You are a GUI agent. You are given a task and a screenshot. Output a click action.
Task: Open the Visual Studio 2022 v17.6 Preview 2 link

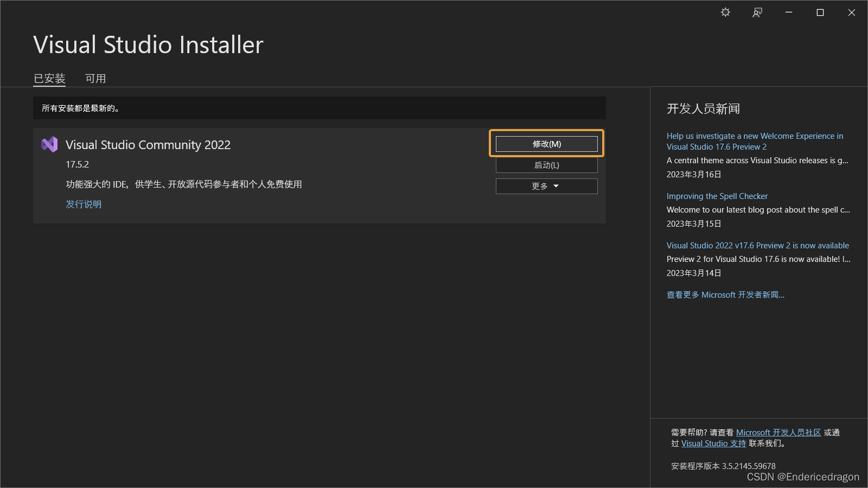pyautogui.click(x=757, y=245)
